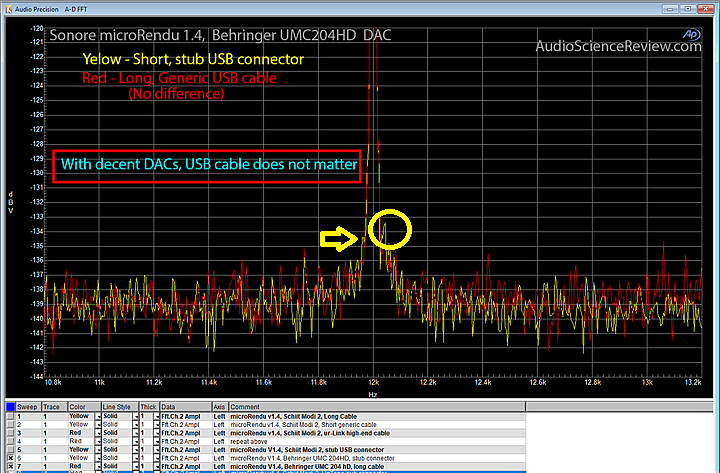720x473 pixels.
Task: Click the Comment column header
Action: click(377, 407)
